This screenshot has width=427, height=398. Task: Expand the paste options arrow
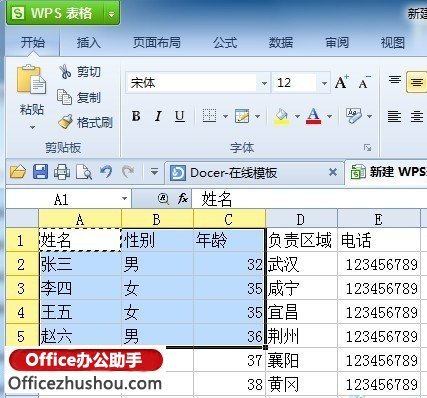32,127
